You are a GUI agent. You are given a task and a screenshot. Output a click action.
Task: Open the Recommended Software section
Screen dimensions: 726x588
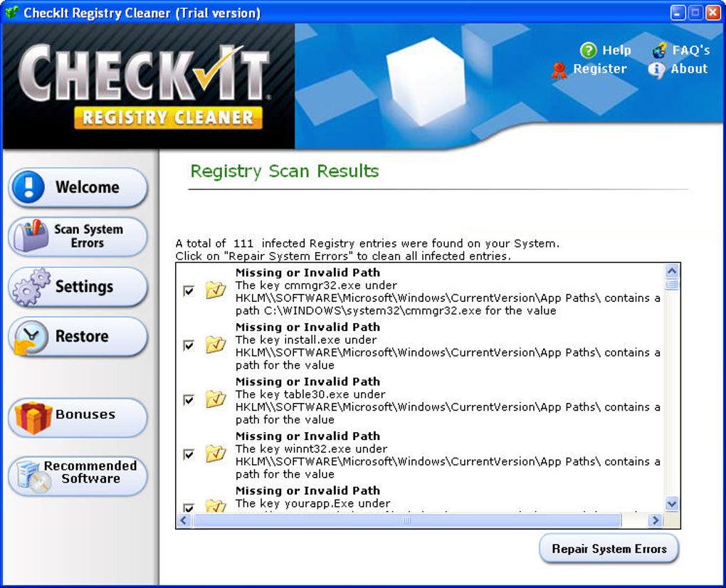click(x=78, y=476)
